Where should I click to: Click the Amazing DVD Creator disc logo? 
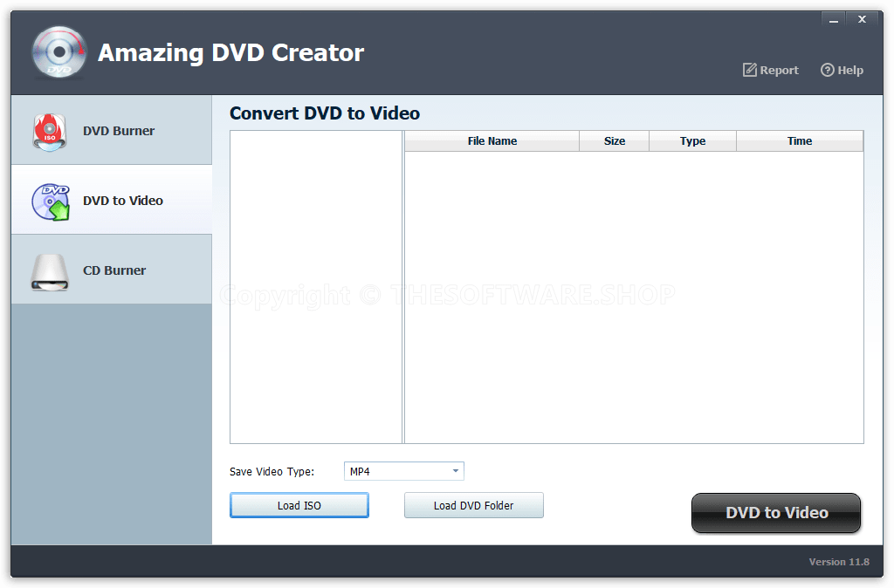58,51
